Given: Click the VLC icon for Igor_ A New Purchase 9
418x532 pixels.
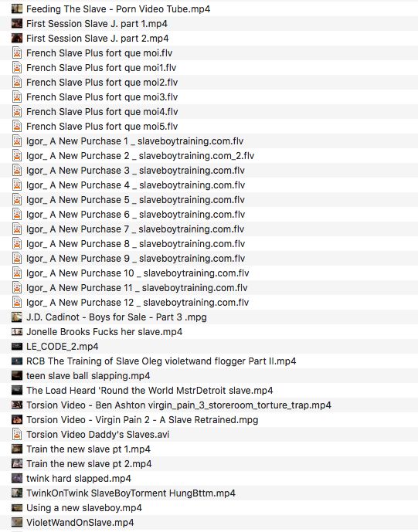Looking at the screenshot, I should (x=17, y=258).
